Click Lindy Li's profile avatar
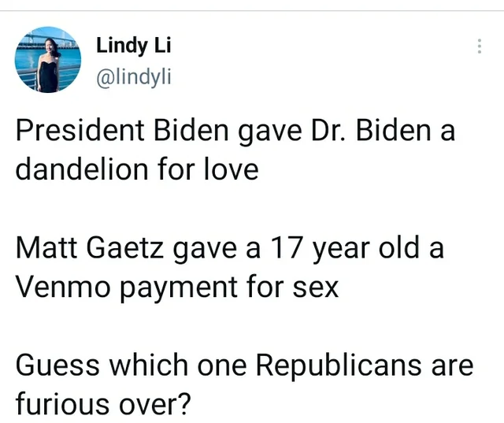This screenshot has height=423, width=504. pyautogui.click(x=48, y=60)
